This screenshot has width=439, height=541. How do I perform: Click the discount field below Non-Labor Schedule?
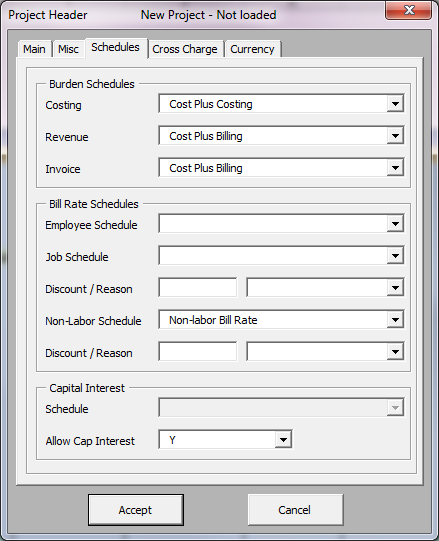pos(198,352)
